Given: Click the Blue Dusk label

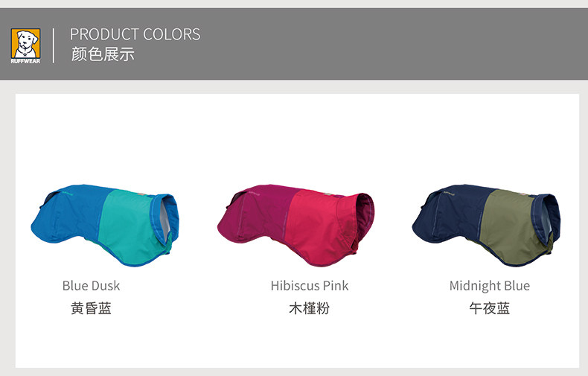Looking at the screenshot, I should click(x=91, y=286).
